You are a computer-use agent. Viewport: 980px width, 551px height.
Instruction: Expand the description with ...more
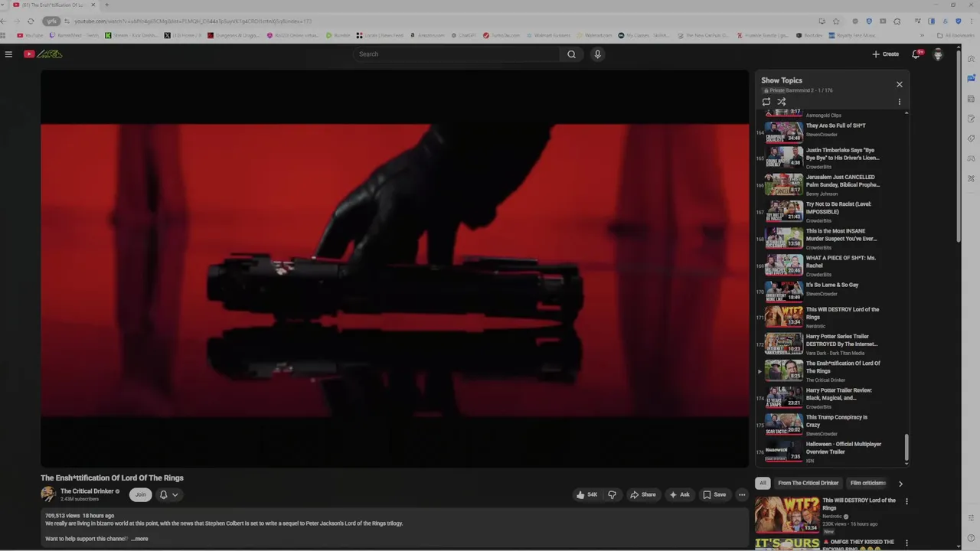tap(139, 539)
